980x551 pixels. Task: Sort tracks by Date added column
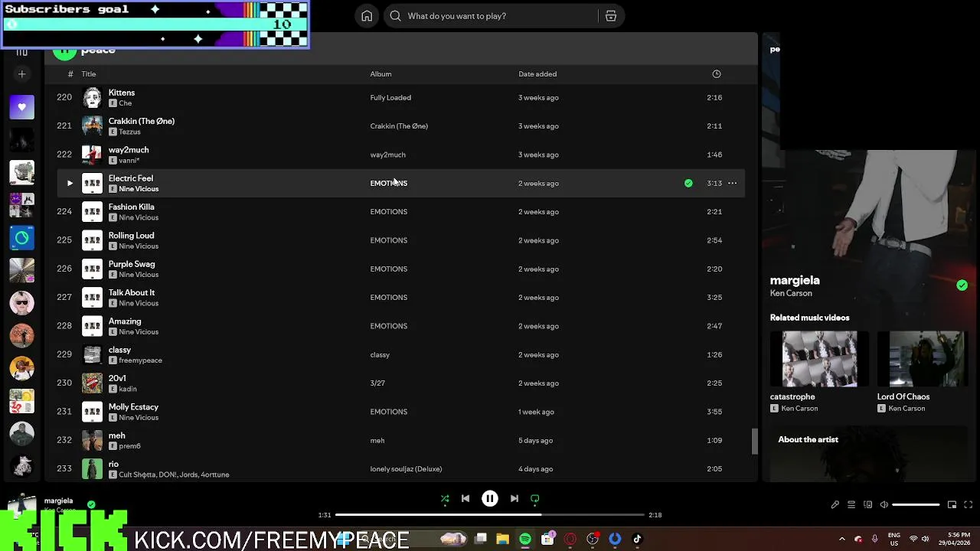pos(537,74)
